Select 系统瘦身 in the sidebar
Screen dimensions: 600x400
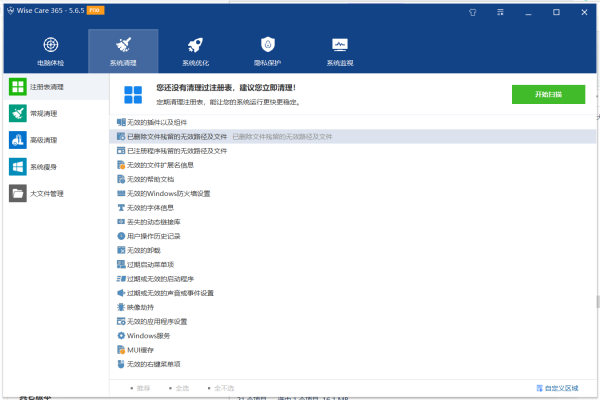(x=56, y=167)
